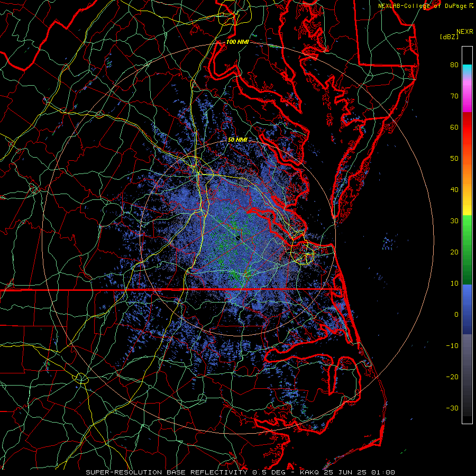Click the NEXR label above the color scale
476x476 pixels.
tap(465, 32)
